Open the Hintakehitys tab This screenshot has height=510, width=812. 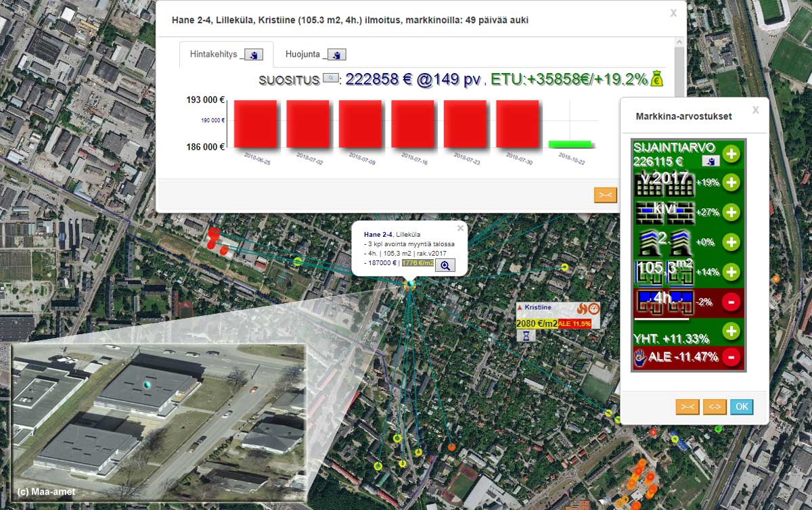coord(226,54)
